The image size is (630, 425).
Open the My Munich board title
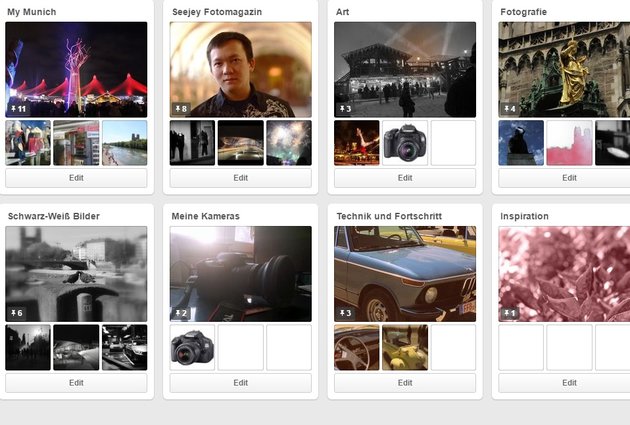click(32, 12)
